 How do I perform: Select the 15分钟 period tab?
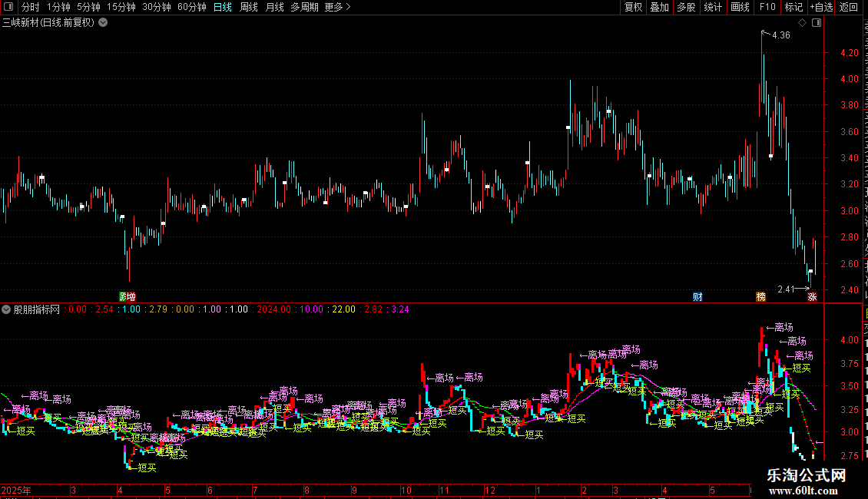coord(121,7)
